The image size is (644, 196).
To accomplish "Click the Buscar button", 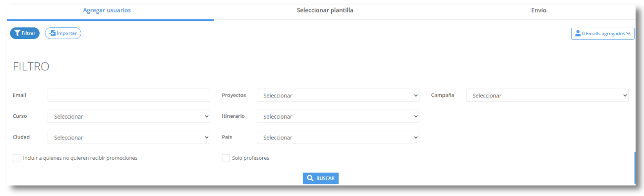I will click(x=321, y=178).
